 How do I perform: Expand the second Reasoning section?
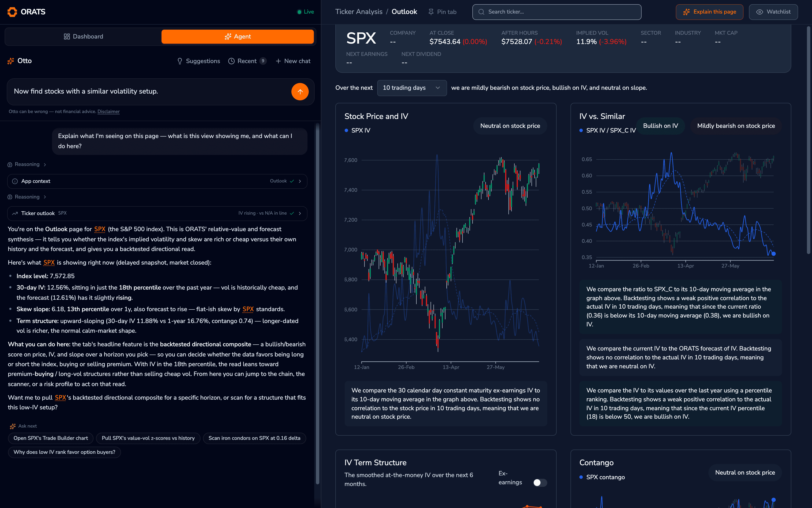pyautogui.click(x=27, y=197)
